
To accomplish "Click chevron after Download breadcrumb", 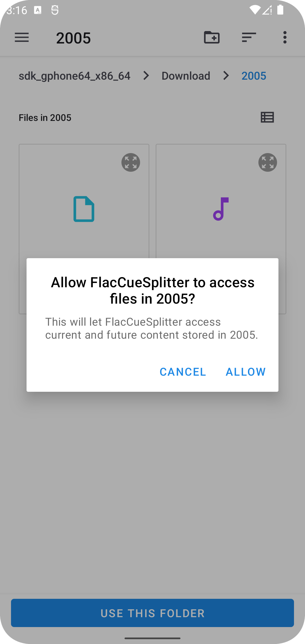I will (x=226, y=76).
